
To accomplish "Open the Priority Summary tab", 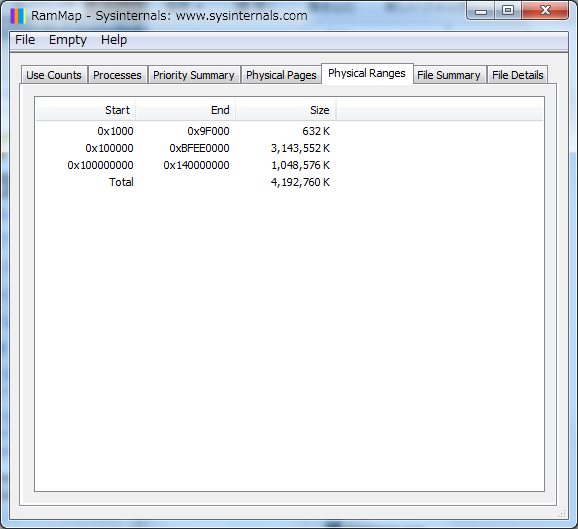I will pyautogui.click(x=194, y=75).
